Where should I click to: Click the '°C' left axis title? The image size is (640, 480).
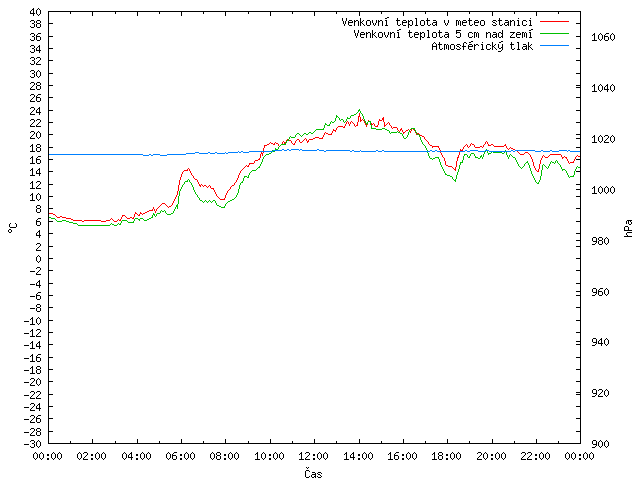pyautogui.click(x=13, y=228)
